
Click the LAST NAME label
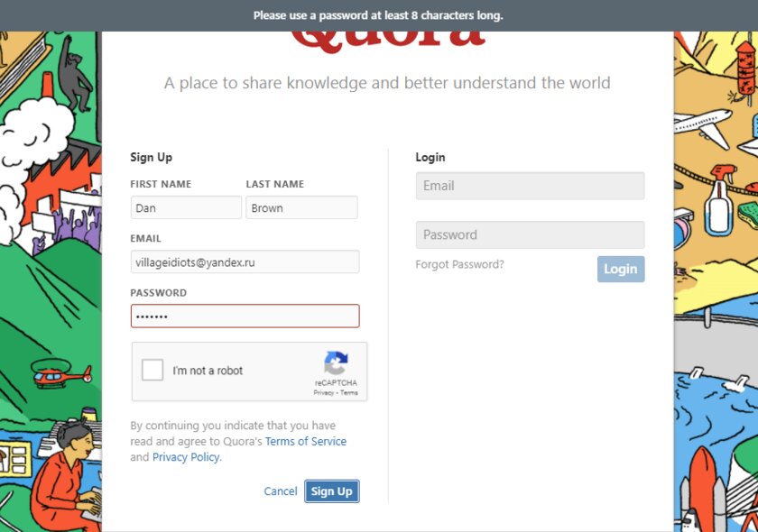pyautogui.click(x=275, y=184)
